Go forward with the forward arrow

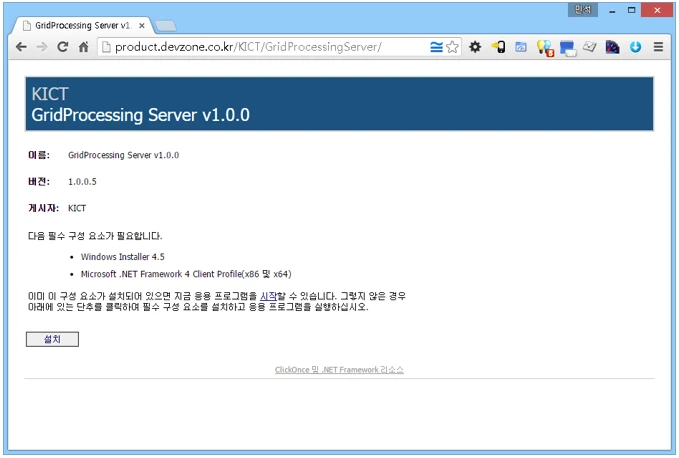pos(42,47)
